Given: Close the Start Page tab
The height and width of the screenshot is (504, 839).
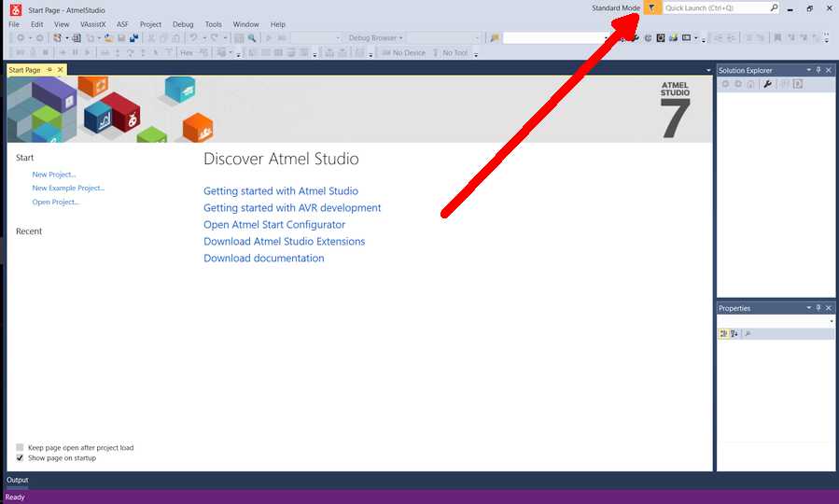Looking at the screenshot, I should 60,70.
